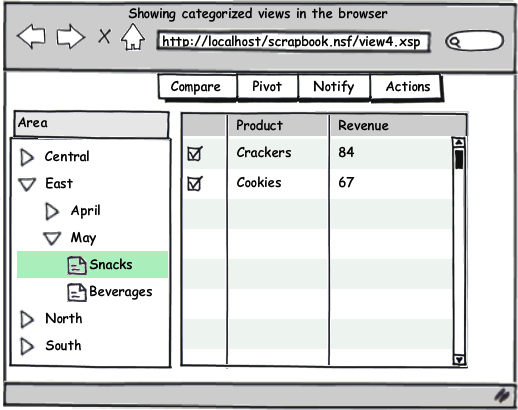Open the Actions button
The height and width of the screenshot is (410, 518).
[x=406, y=87]
